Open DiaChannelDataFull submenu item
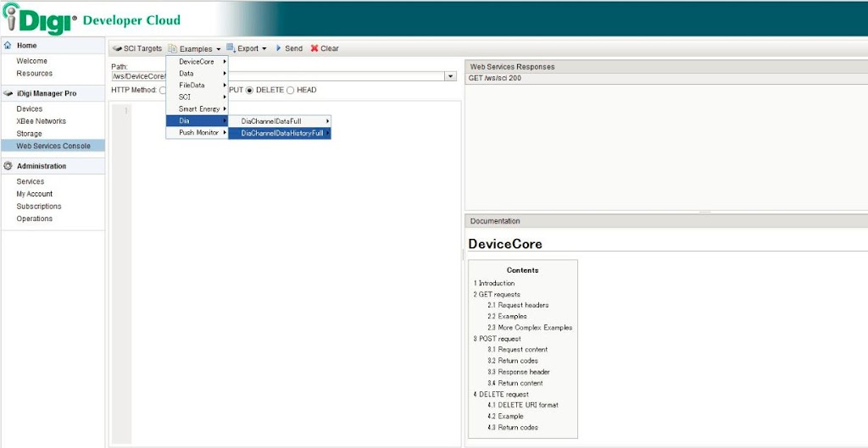The image size is (868, 448). (280, 121)
